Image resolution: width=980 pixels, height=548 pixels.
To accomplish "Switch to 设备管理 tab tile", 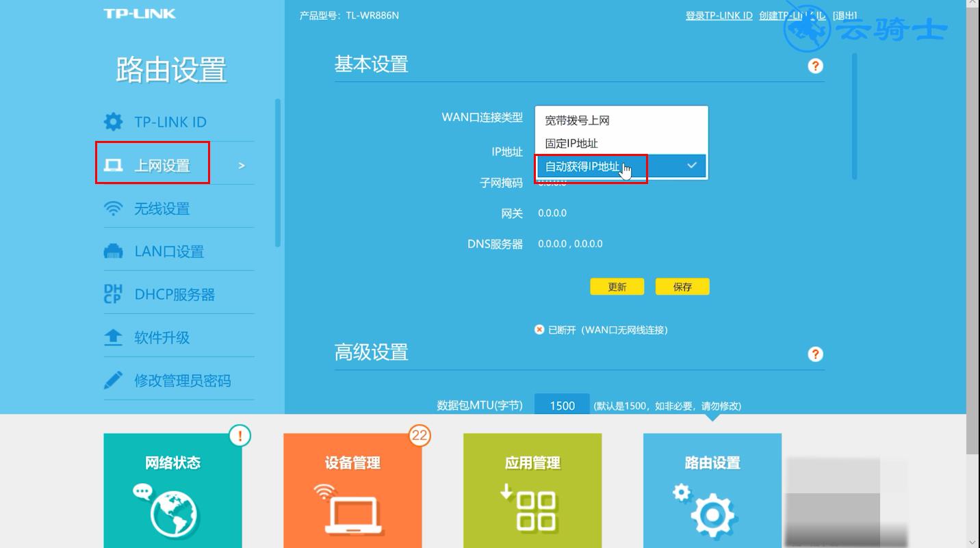I will 352,490.
